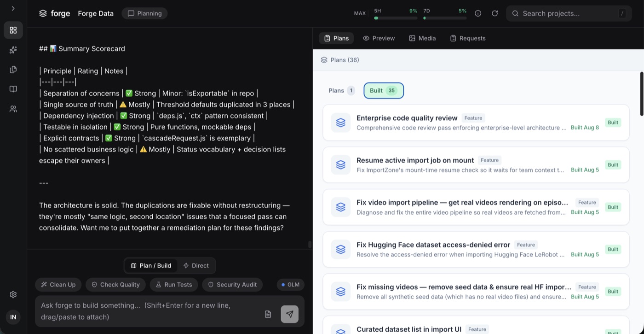This screenshot has height=334, width=644.
Task: Click the Security Audit button
Action: (232, 285)
